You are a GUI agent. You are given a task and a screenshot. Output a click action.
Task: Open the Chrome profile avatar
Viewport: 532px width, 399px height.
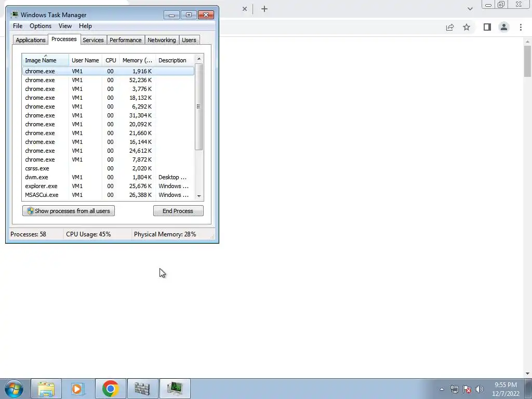coord(504,27)
